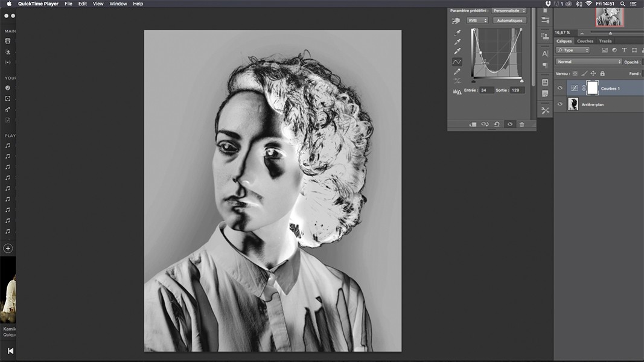Open the View menu
The image size is (644, 362).
(98, 4)
